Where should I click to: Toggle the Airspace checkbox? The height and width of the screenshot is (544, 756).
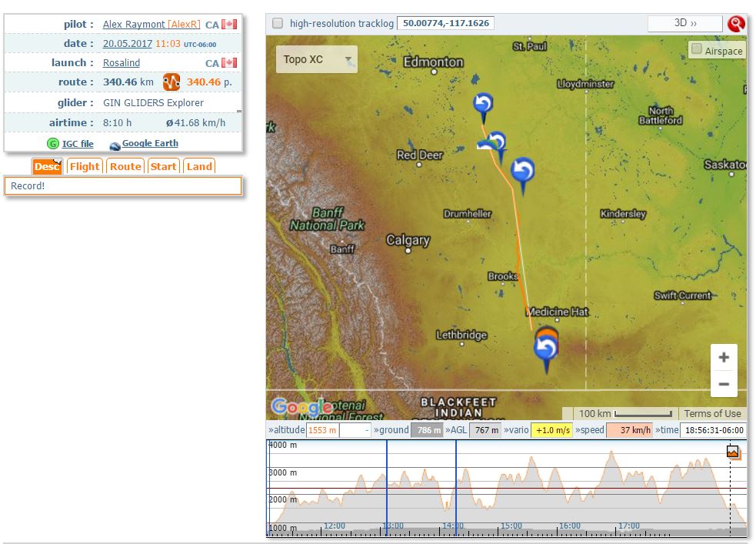[696, 48]
